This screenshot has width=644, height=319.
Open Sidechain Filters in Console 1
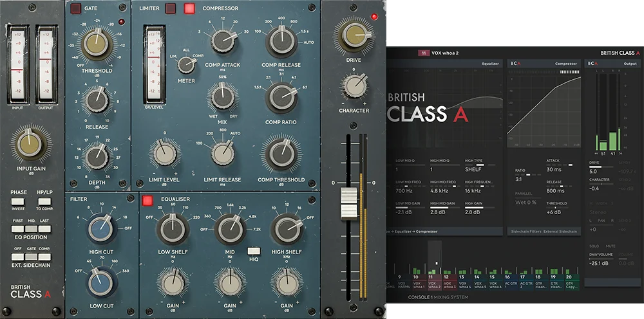[x=526, y=232]
